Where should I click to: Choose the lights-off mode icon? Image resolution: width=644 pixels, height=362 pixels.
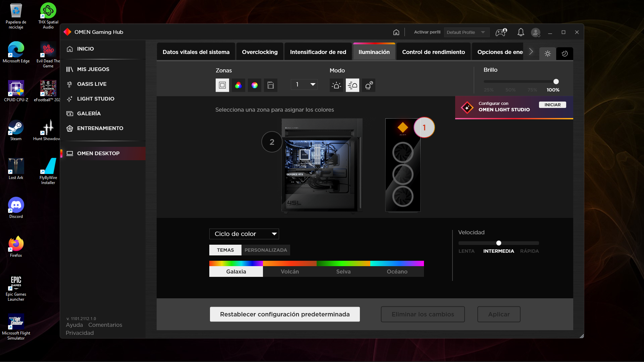(369, 85)
